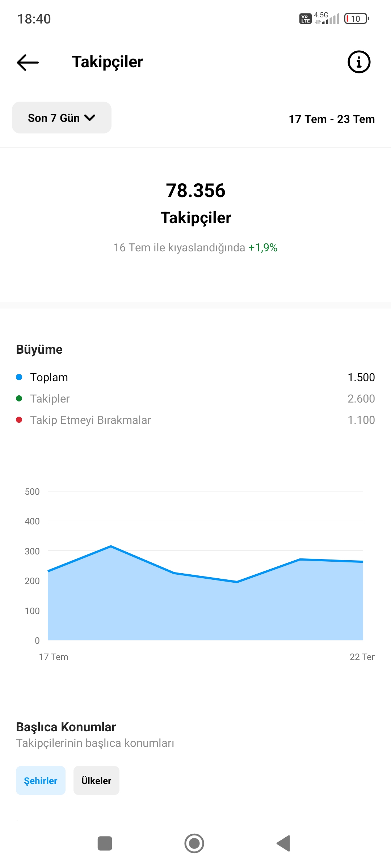The image size is (391, 868).
Task: Tap the Başlıca Konumlar section heading
Action: pyautogui.click(x=66, y=727)
